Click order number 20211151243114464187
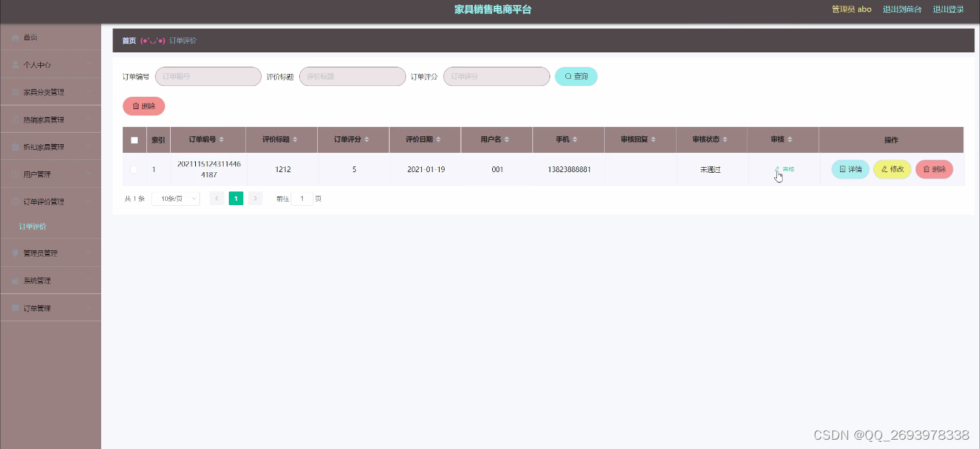980x449 pixels. point(209,169)
